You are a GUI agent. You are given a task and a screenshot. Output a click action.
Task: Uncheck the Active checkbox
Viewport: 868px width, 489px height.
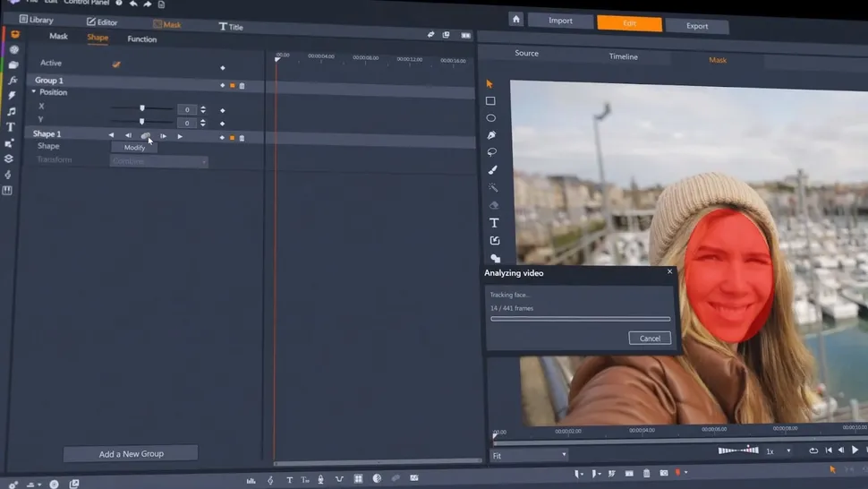point(116,64)
